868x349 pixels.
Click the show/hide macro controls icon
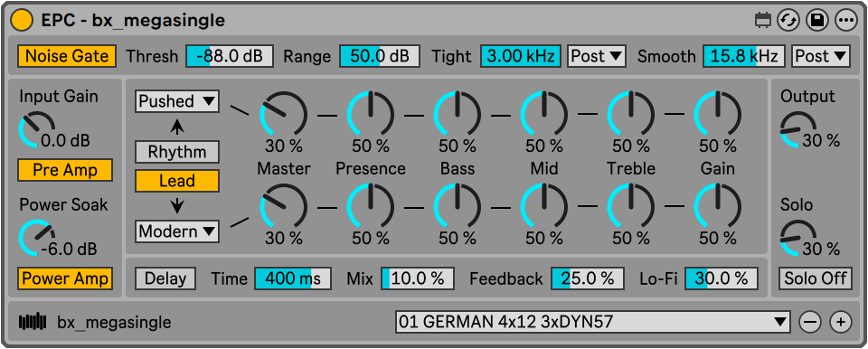point(763,21)
